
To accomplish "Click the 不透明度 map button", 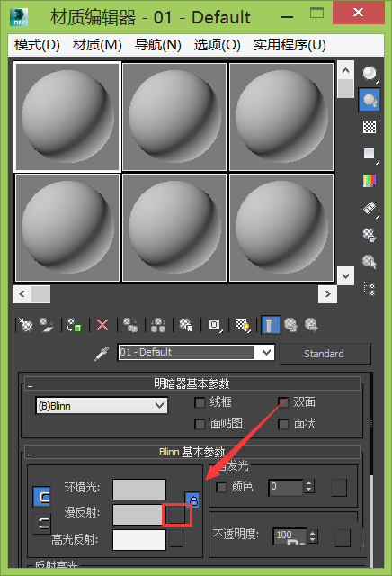I will (x=343, y=538).
